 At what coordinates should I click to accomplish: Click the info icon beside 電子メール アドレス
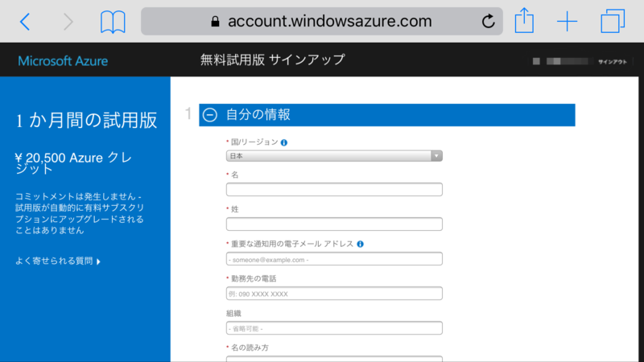click(360, 244)
